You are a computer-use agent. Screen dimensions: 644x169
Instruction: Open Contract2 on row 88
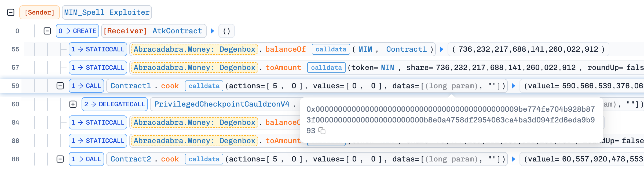[131, 159]
